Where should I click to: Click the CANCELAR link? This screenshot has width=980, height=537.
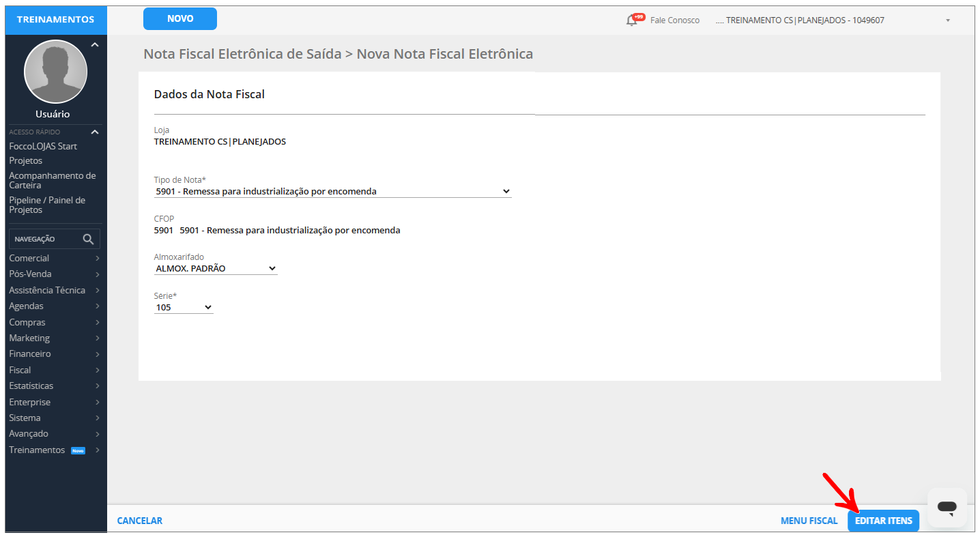pyautogui.click(x=140, y=521)
